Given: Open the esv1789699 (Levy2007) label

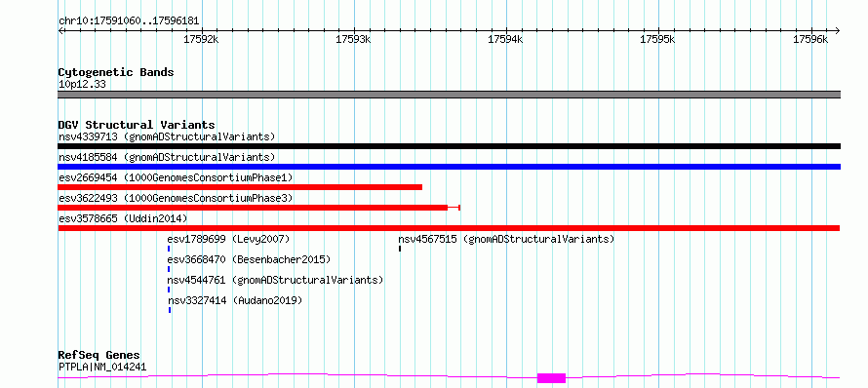Looking at the screenshot, I should tap(228, 239).
